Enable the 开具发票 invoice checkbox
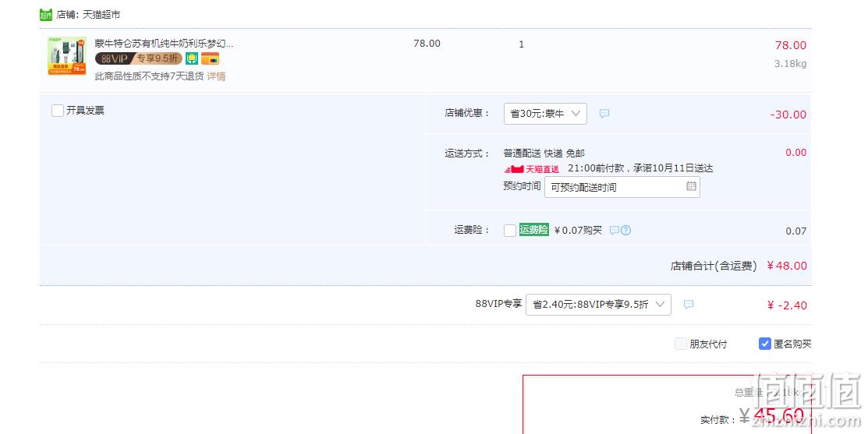The image size is (868, 434). click(58, 111)
